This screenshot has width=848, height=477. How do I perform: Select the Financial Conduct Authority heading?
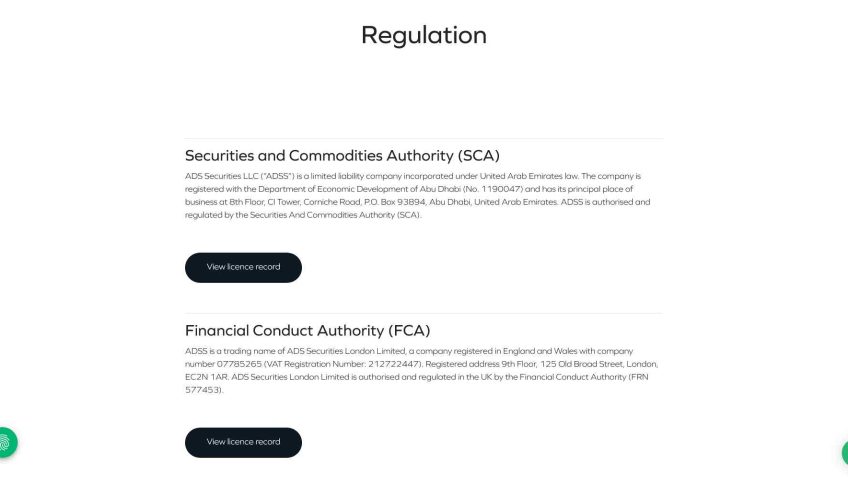pyautogui.click(x=307, y=330)
